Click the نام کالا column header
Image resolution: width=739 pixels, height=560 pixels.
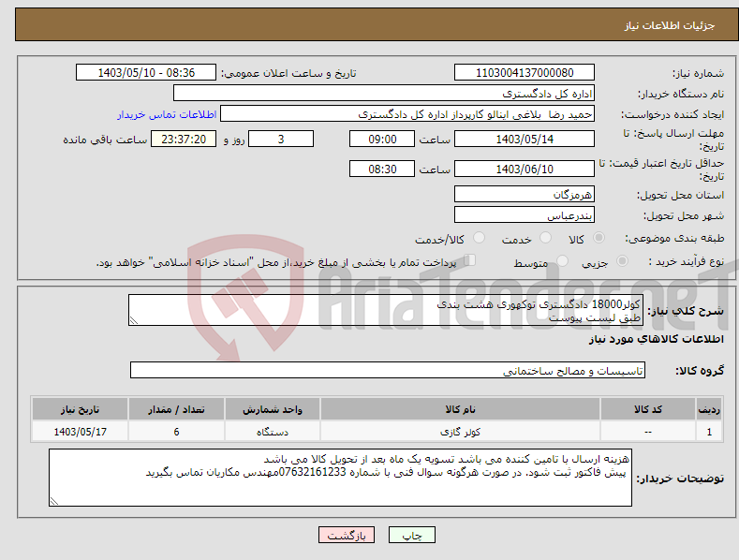[x=460, y=409]
